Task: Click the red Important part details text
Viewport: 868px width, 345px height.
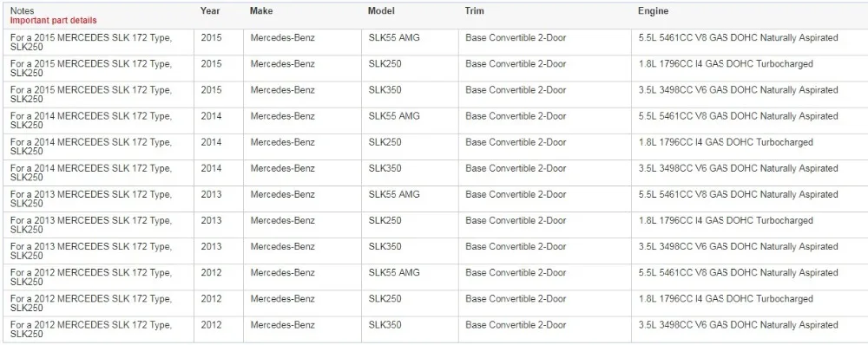Action: pos(53,21)
